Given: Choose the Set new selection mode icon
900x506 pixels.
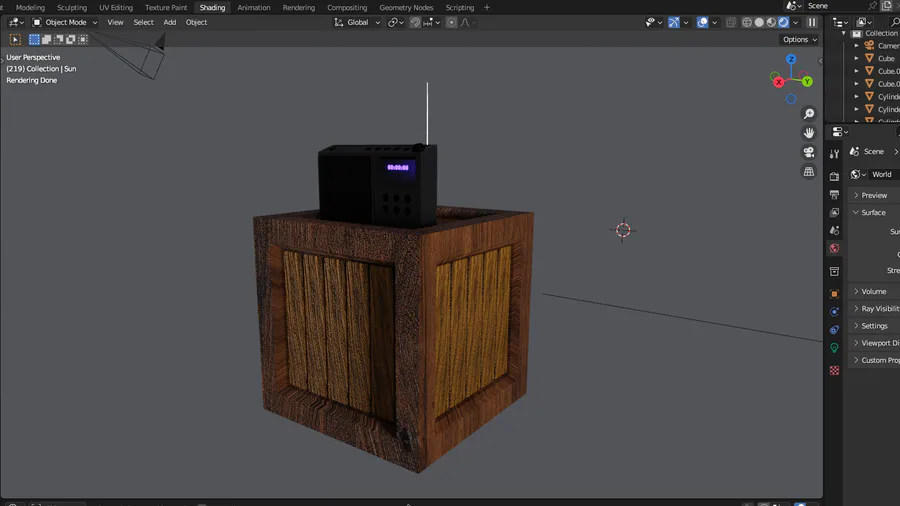Looking at the screenshot, I should click(x=34, y=40).
